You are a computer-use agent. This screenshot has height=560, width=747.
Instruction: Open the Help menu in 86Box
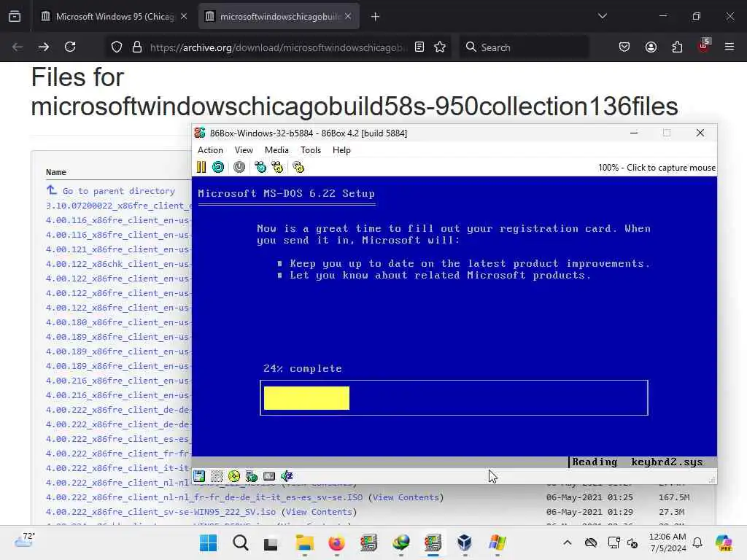click(x=341, y=150)
